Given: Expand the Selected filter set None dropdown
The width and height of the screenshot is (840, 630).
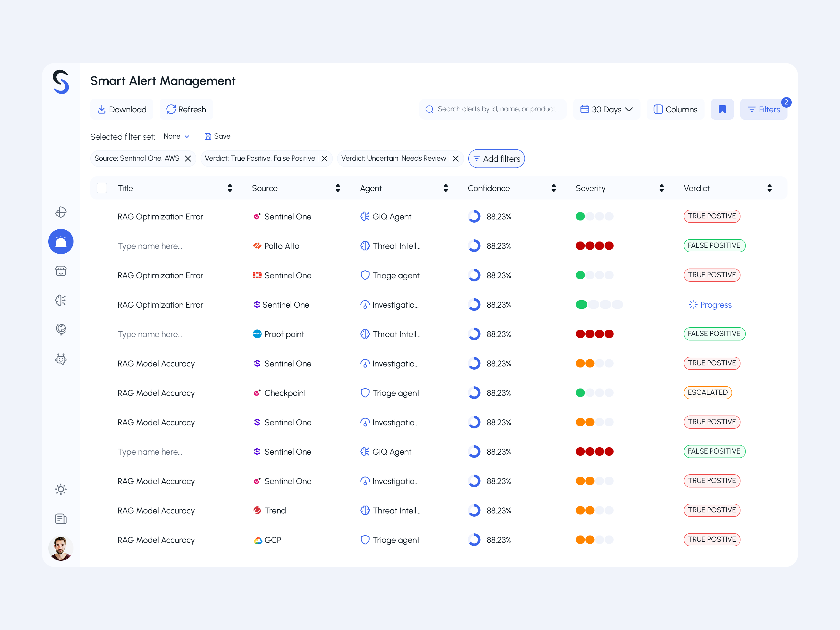Looking at the screenshot, I should point(177,136).
